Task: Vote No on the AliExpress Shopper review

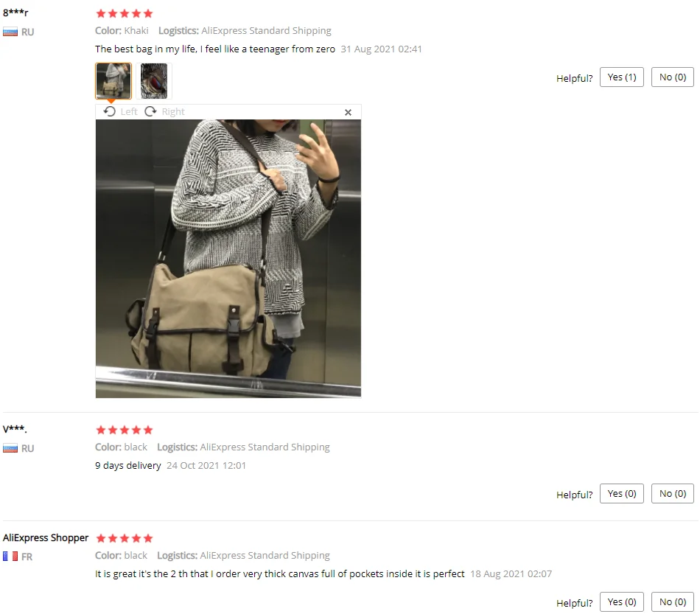Action: click(672, 602)
